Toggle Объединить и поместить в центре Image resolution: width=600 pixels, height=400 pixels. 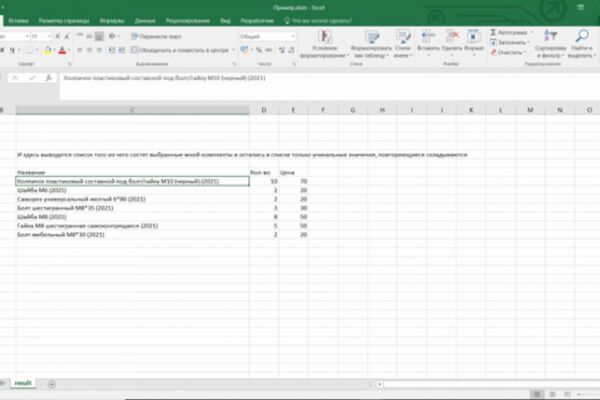pyautogui.click(x=180, y=50)
